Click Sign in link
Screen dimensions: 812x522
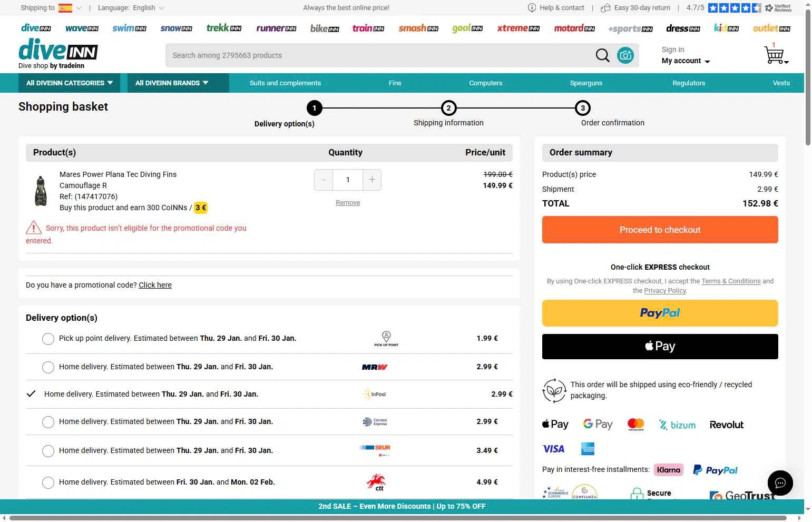[x=673, y=50]
